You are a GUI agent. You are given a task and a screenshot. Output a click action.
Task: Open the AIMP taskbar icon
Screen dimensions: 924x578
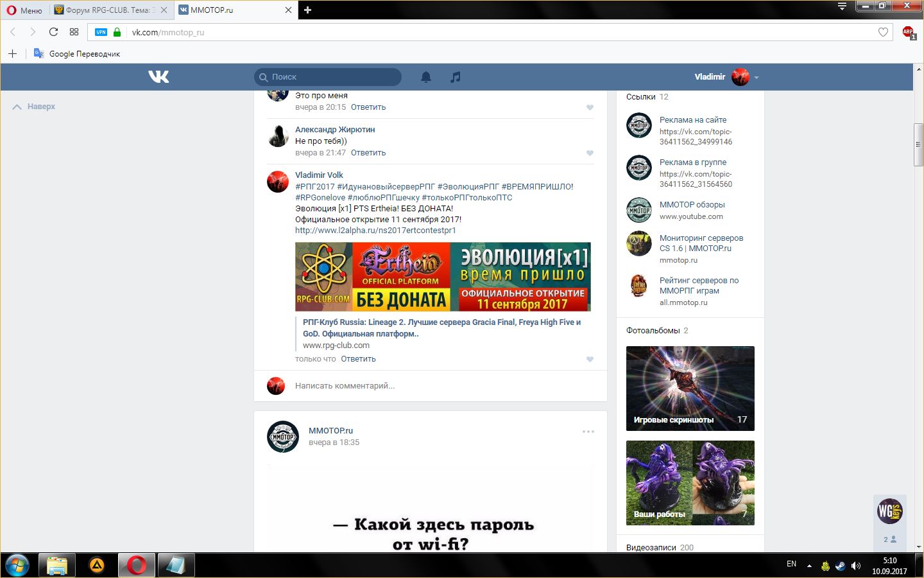click(97, 565)
